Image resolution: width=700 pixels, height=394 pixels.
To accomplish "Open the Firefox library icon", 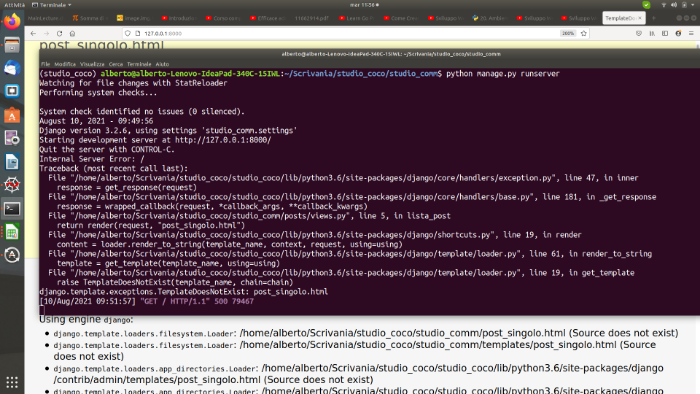I will click(652, 33).
